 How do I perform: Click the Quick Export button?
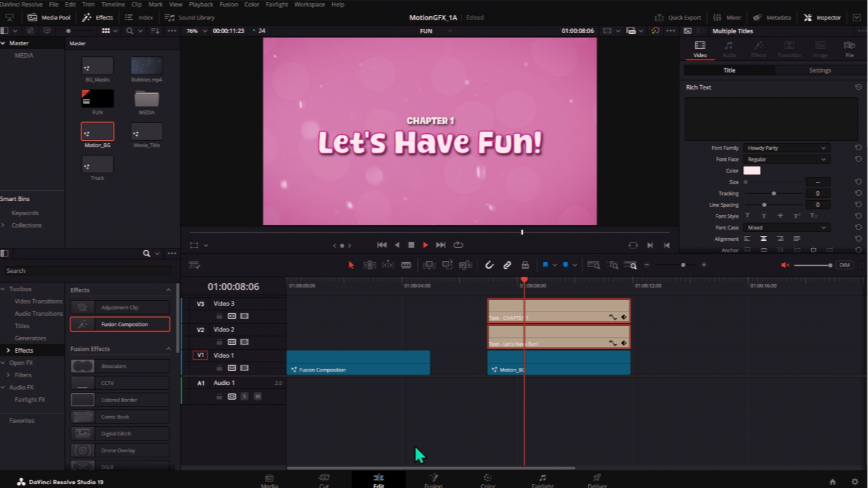coord(678,18)
